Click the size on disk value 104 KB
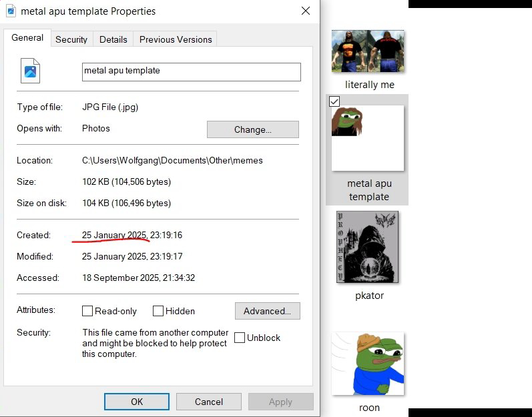532x417 pixels. point(127,203)
